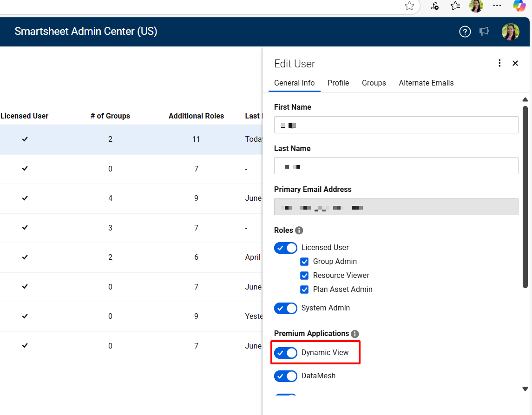Click the panel scrollbar down arrow

(525, 389)
